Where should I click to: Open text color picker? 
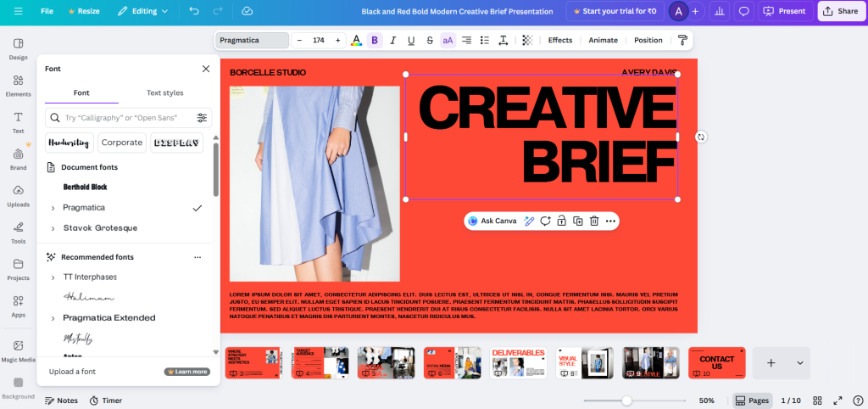pos(357,40)
